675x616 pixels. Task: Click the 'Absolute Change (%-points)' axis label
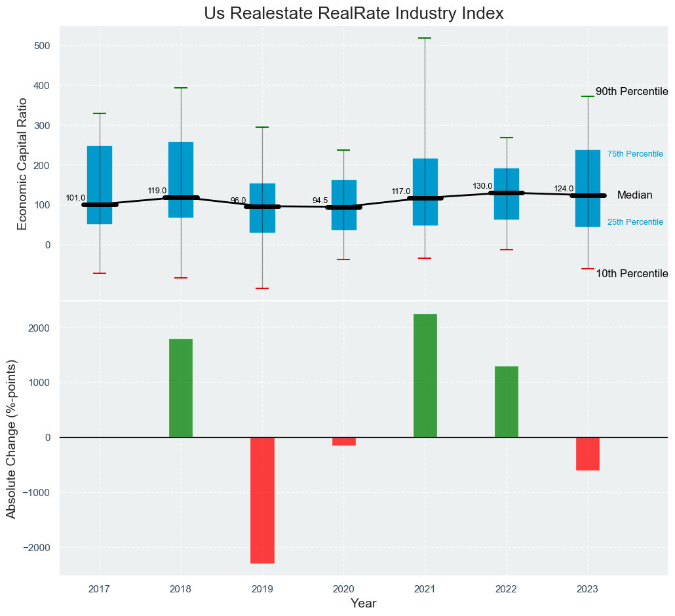click(x=11, y=438)
